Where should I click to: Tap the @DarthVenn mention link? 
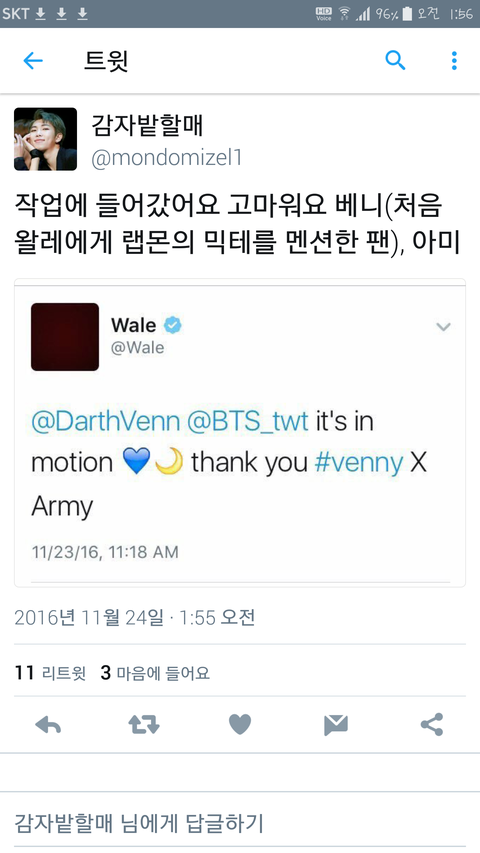click(x=106, y=422)
